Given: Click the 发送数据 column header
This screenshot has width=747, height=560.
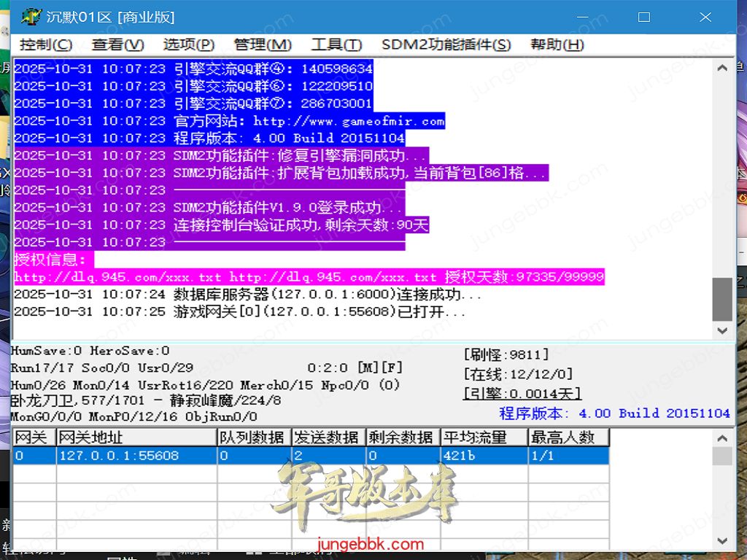Looking at the screenshot, I should coord(328,437).
